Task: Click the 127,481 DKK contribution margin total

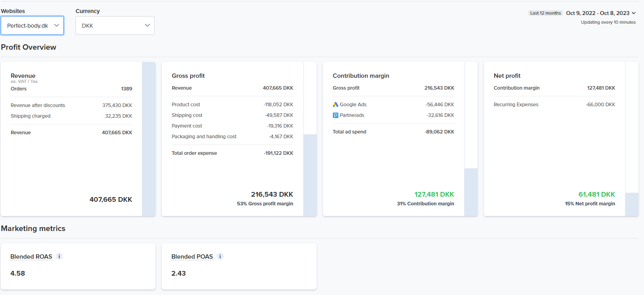Action: click(434, 194)
